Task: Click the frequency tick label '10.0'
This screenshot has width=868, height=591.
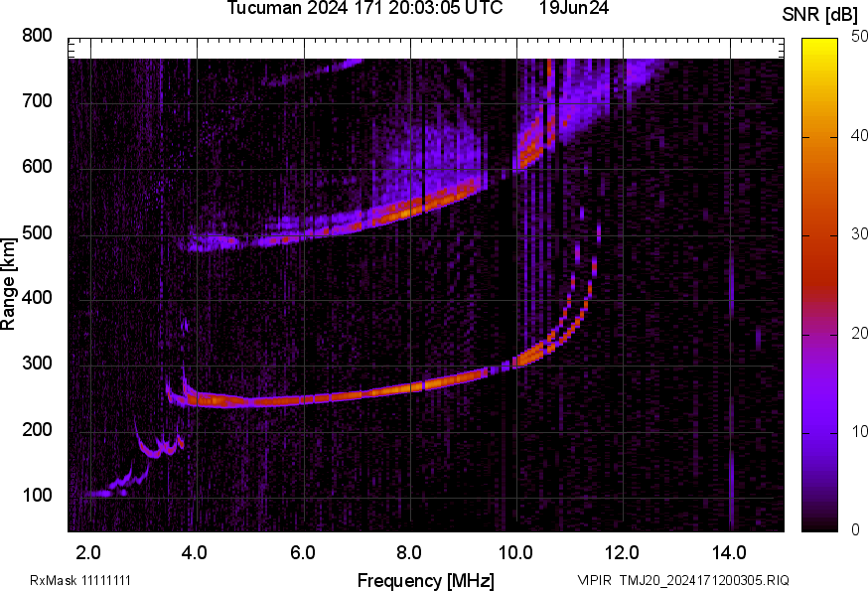Action: coord(515,553)
